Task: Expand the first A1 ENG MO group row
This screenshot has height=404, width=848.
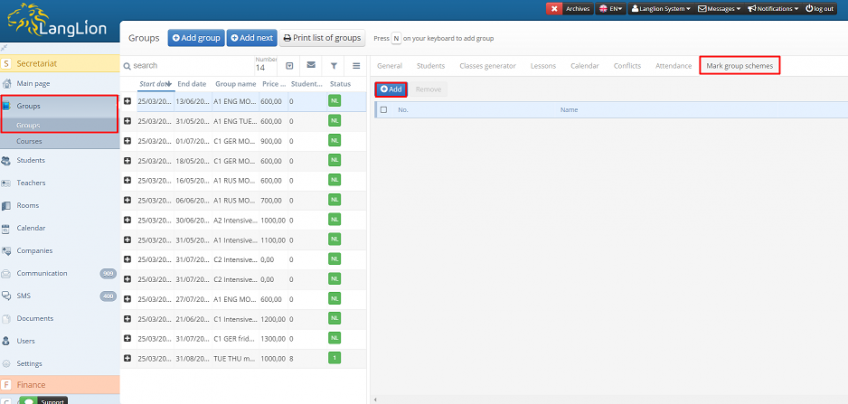Action: coord(127,102)
